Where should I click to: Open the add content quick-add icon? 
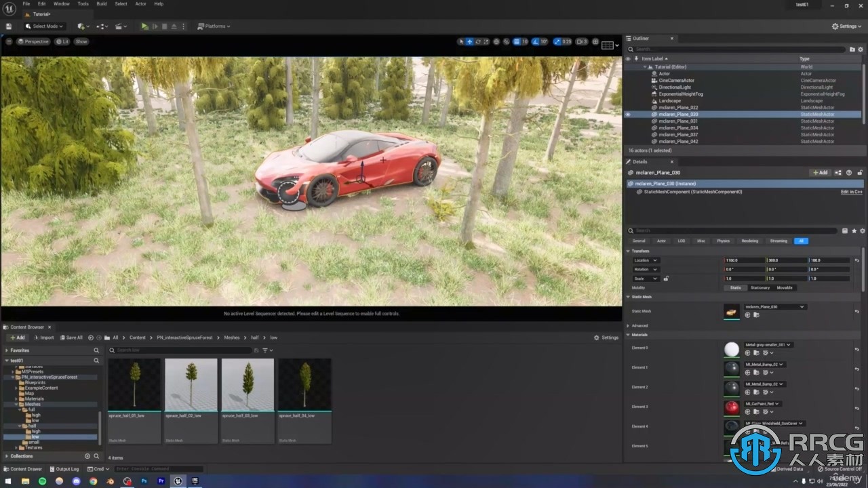[x=82, y=26]
